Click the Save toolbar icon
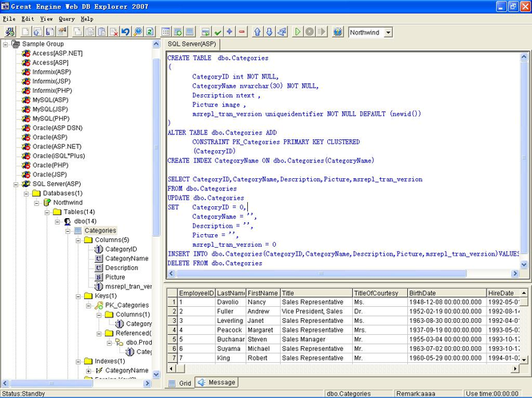532x398 pixels. click(50, 32)
